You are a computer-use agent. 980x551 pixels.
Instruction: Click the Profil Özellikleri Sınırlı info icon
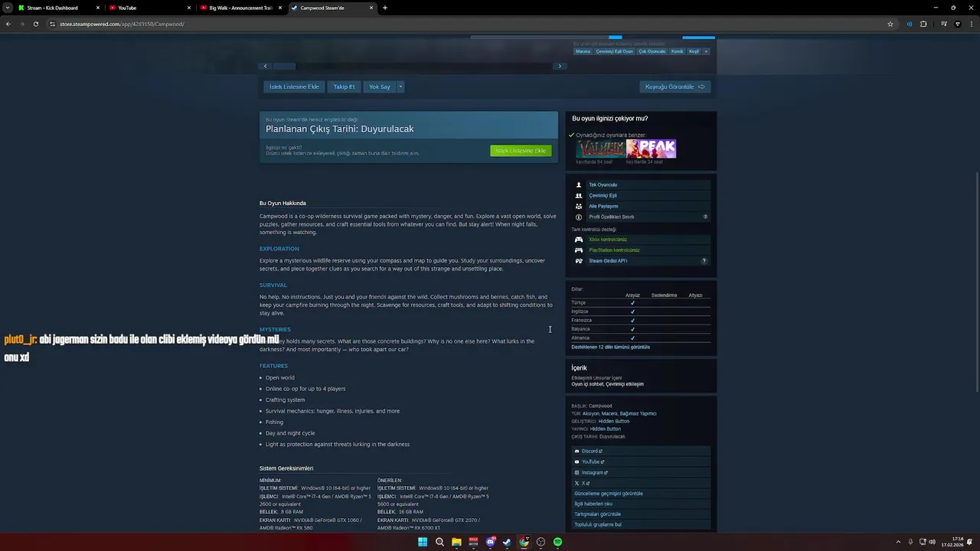click(579, 217)
